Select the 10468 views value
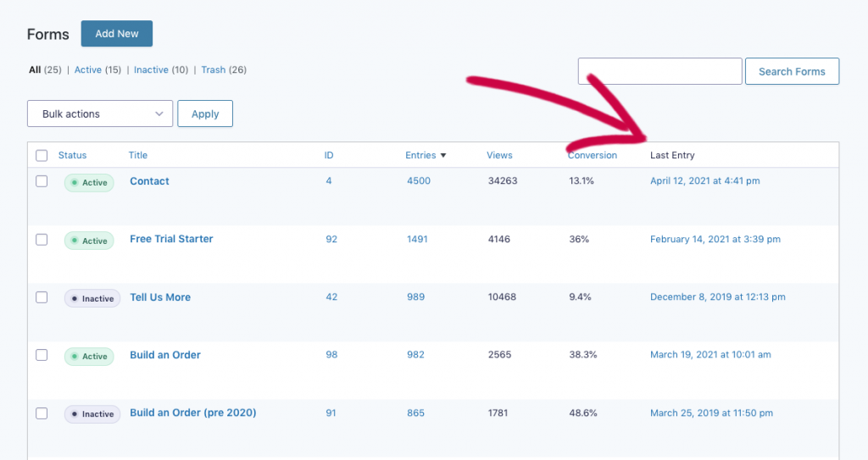 [502, 297]
